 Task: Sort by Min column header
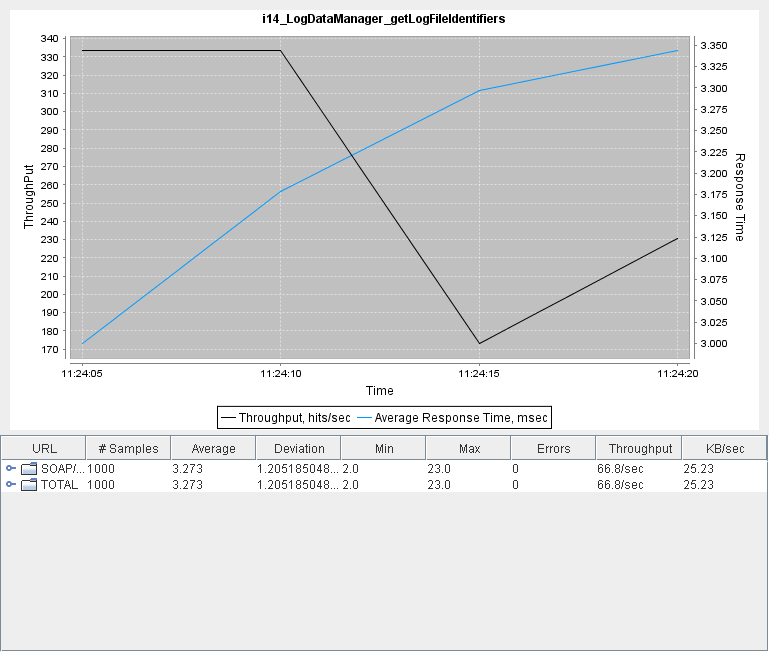tap(384, 448)
